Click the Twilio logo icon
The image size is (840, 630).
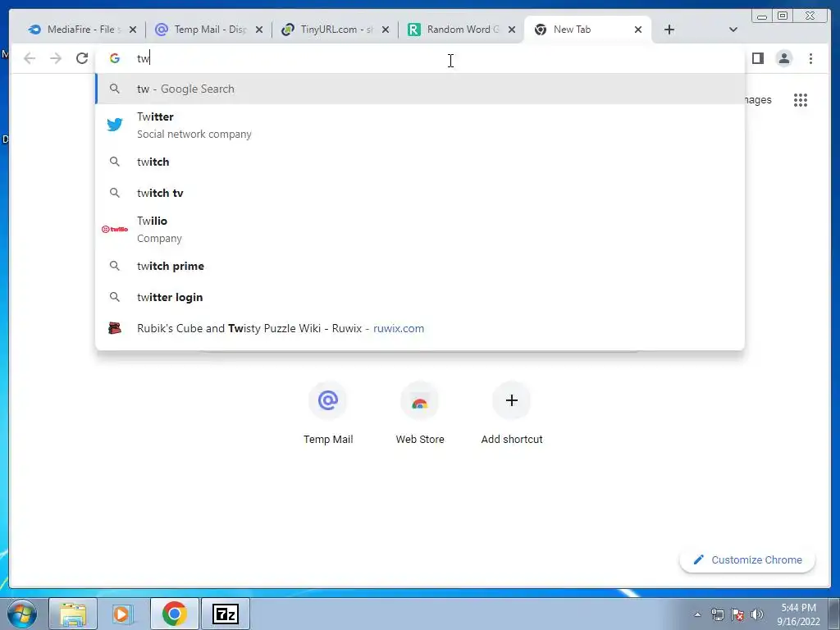[115, 230]
